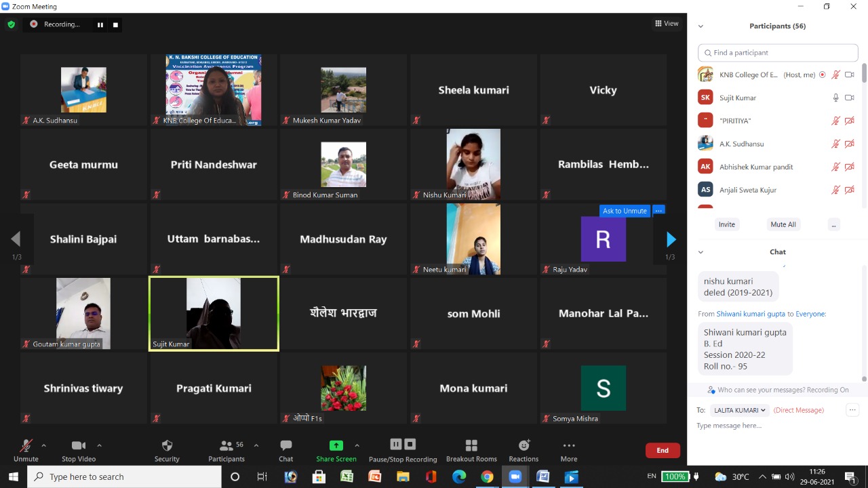Click Mute All button
Viewport: 868px width, 488px height.
[783, 224]
